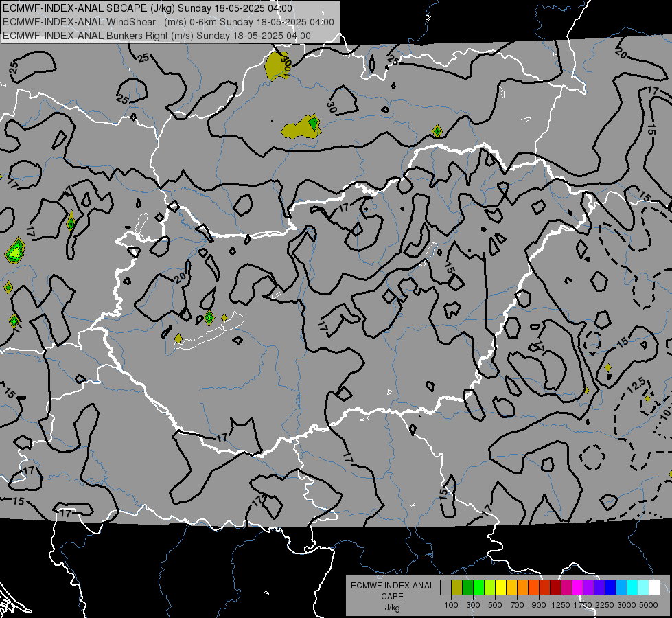Pick the amber legend swatch
This screenshot has height=618, width=672.
511,588
